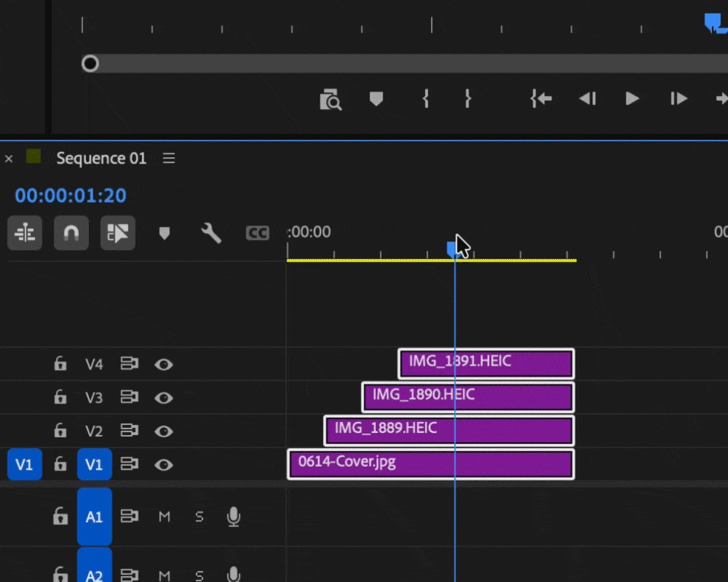Open Timeline Display Settings wrench
The height and width of the screenshot is (582, 728).
(x=211, y=233)
